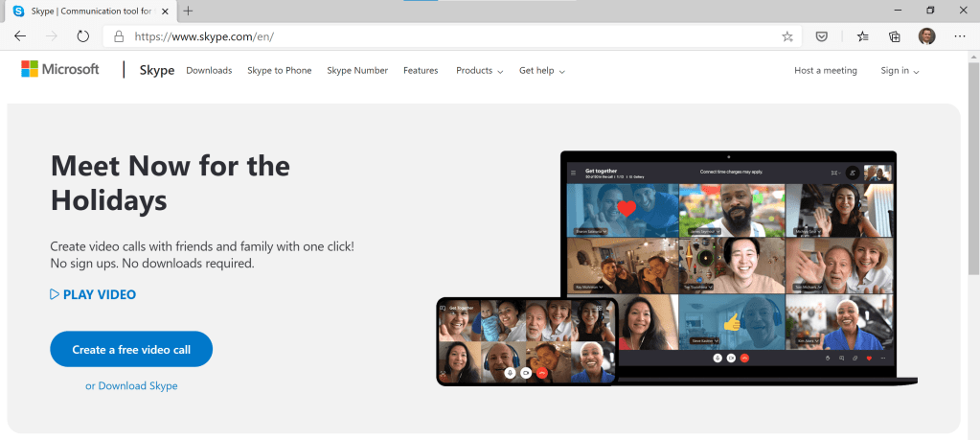This screenshot has height=440, width=980.
Task: Open the Sign in dropdown
Action: (x=900, y=71)
